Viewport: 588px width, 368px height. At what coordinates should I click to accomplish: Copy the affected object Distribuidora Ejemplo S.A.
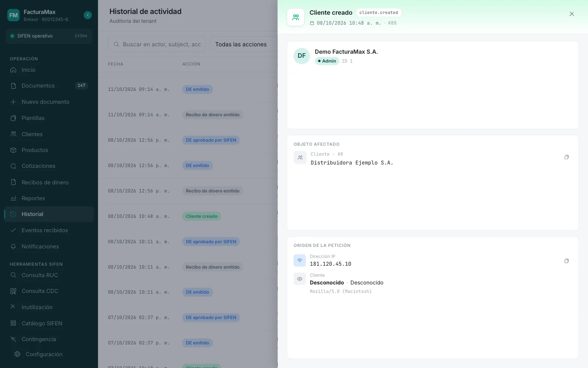pos(566,157)
